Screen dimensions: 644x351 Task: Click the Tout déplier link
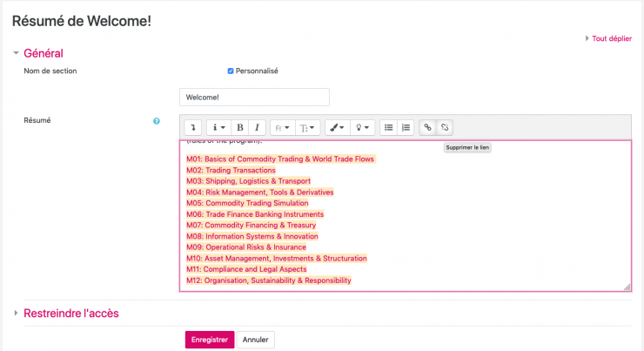pyautogui.click(x=611, y=38)
